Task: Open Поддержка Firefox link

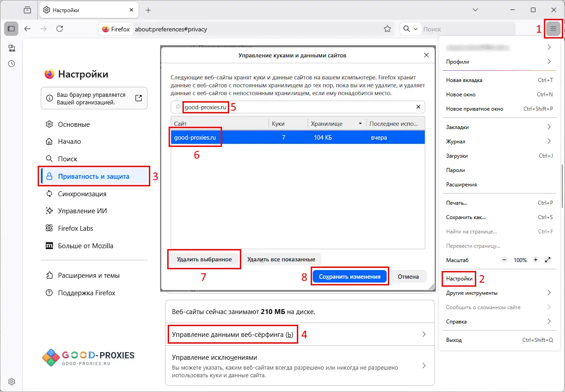Action: point(94,293)
